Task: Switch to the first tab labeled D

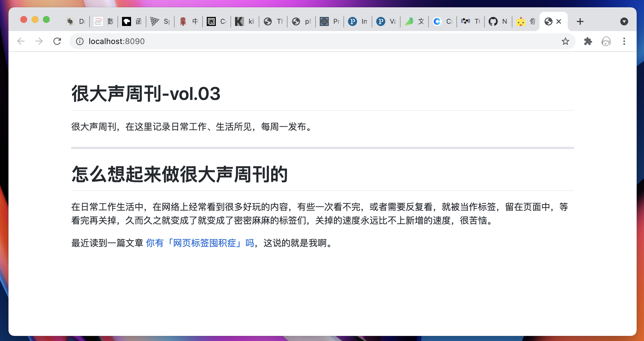Action: 75,21
